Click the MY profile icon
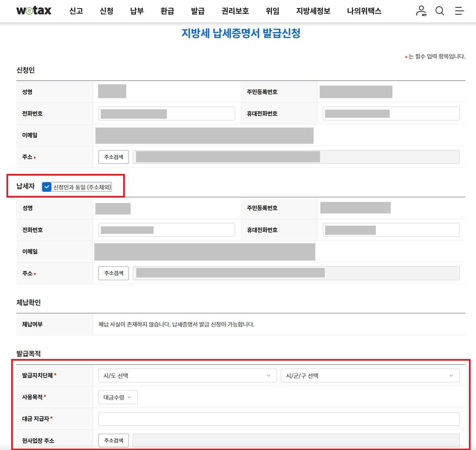 coord(421,11)
